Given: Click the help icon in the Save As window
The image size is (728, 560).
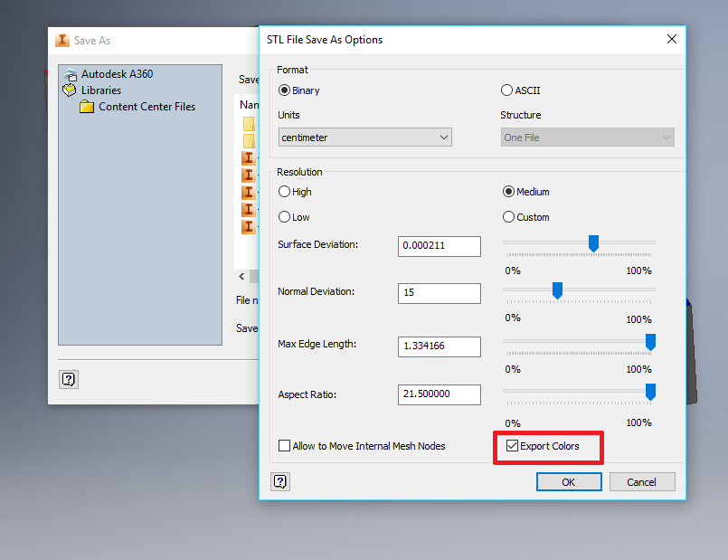Looking at the screenshot, I should coord(69,379).
